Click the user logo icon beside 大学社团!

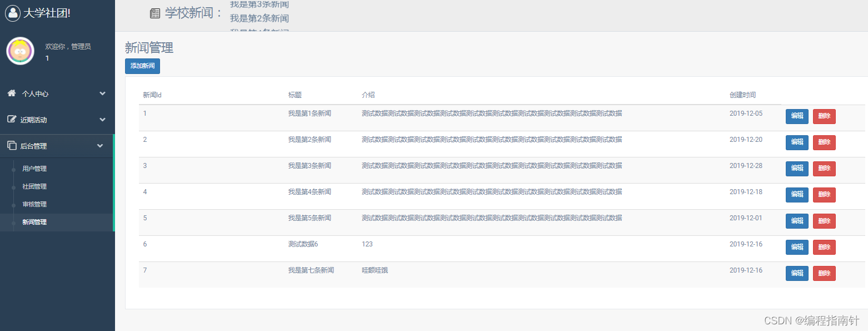pyautogui.click(x=13, y=13)
